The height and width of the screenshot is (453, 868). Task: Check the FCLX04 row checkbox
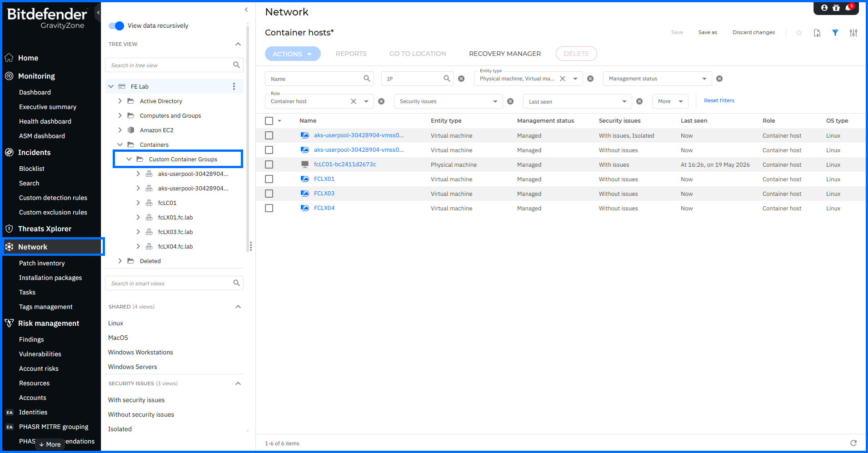pos(269,208)
